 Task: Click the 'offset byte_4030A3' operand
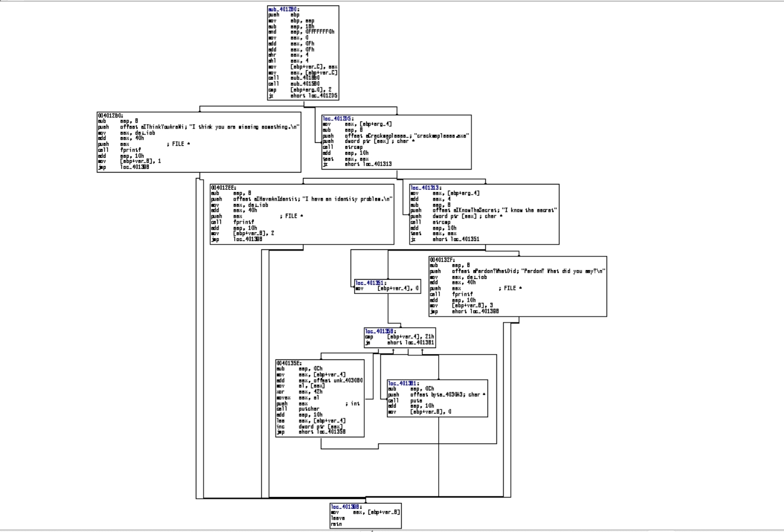(439, 395)
